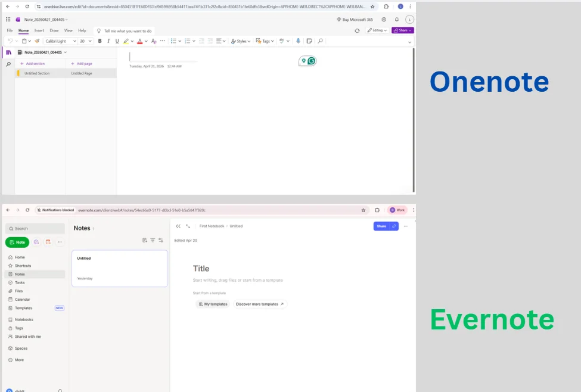Open the Help tab in OneNote

tap(82, 30)
